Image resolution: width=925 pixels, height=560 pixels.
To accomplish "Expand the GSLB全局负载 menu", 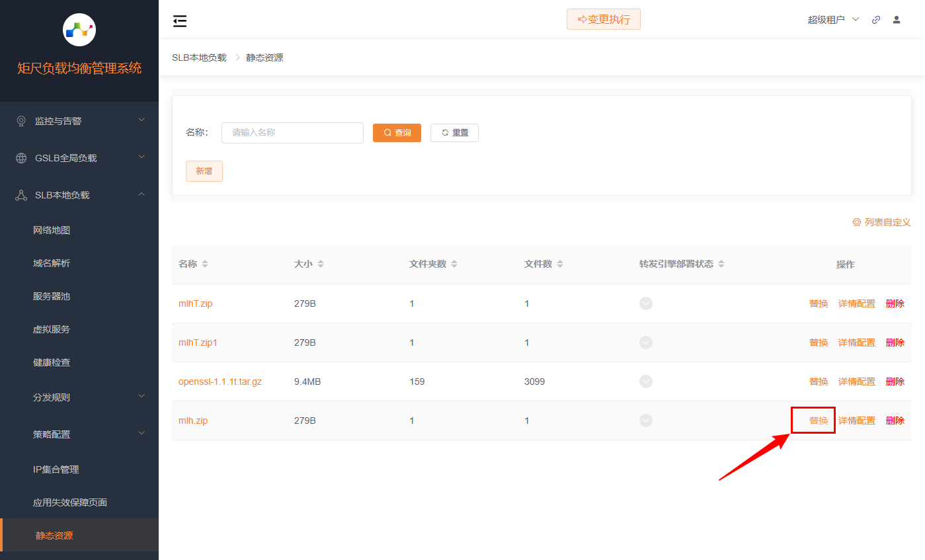I will pos(79,158).
